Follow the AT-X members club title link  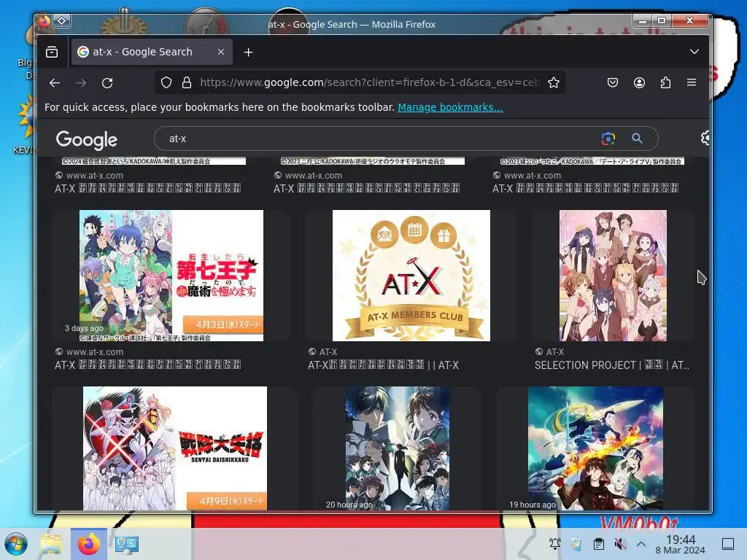click(383, 365)
